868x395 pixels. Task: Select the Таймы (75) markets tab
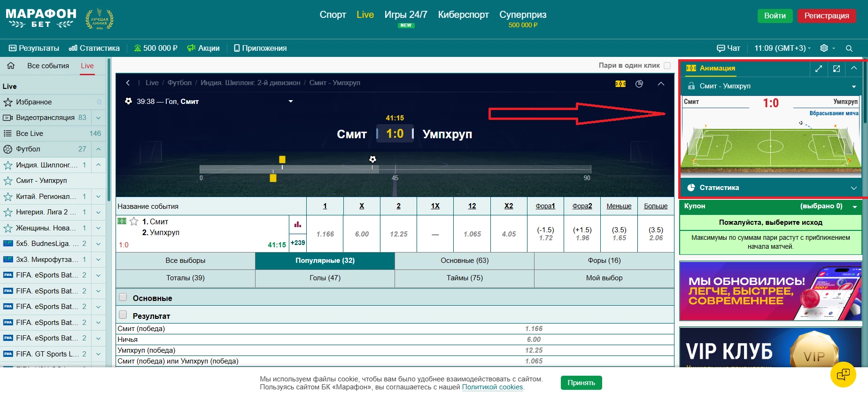[465, 278]
